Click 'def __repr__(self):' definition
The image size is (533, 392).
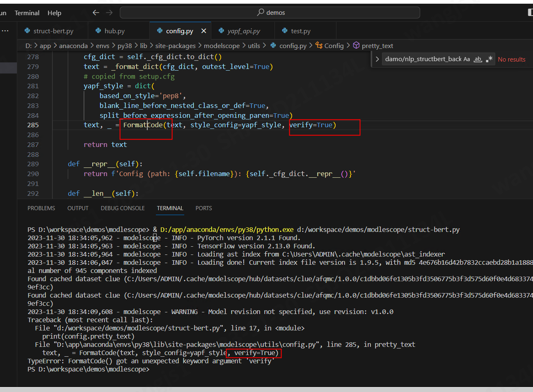[105, 164]
